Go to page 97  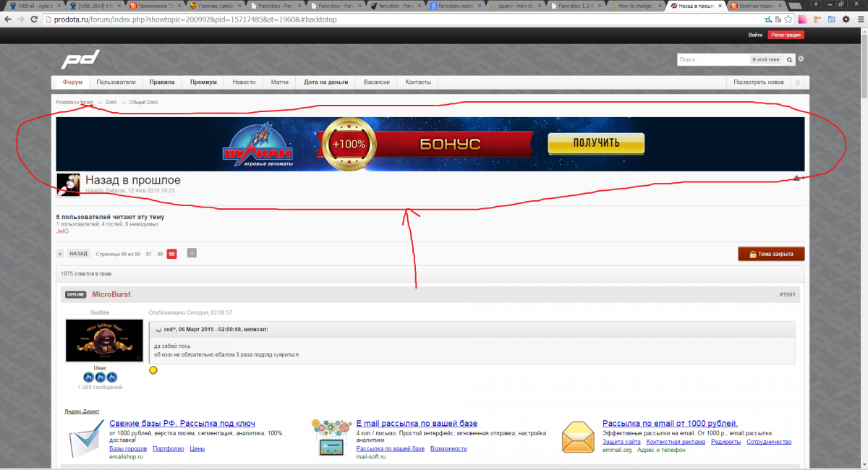point(149,254)
